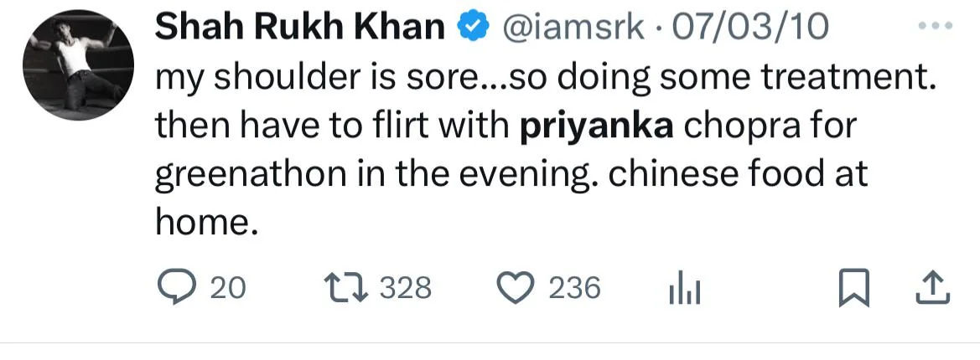Viewport: 980px width, 360px height.
Task: Click the first line about sore shoulder
Action: [543, 79]
